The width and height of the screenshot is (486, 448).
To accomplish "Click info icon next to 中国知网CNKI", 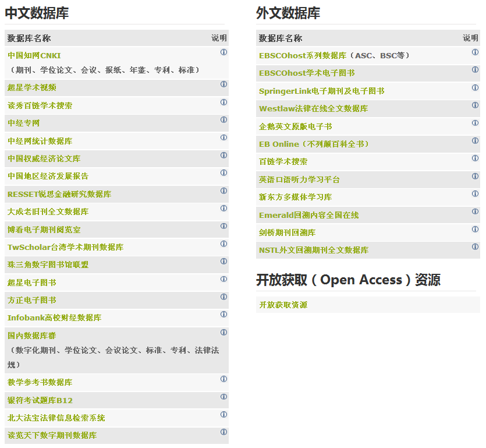I will [x=224, y=52].
